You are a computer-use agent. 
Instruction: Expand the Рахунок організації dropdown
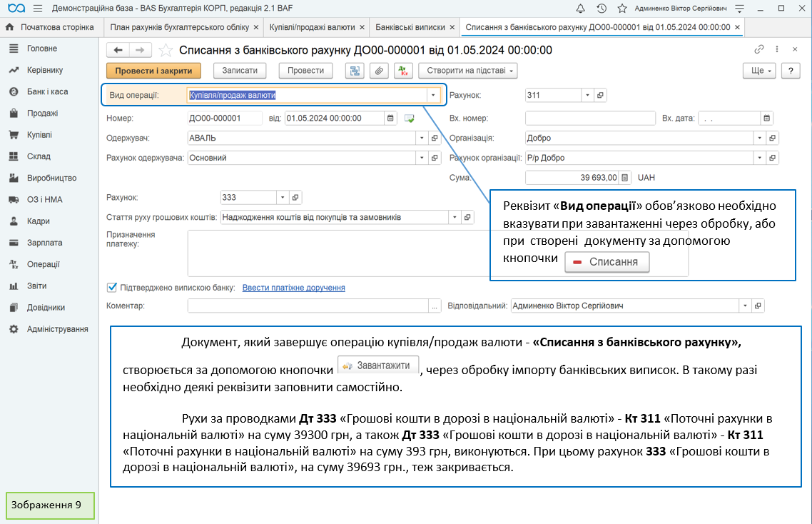click(759, 158)
